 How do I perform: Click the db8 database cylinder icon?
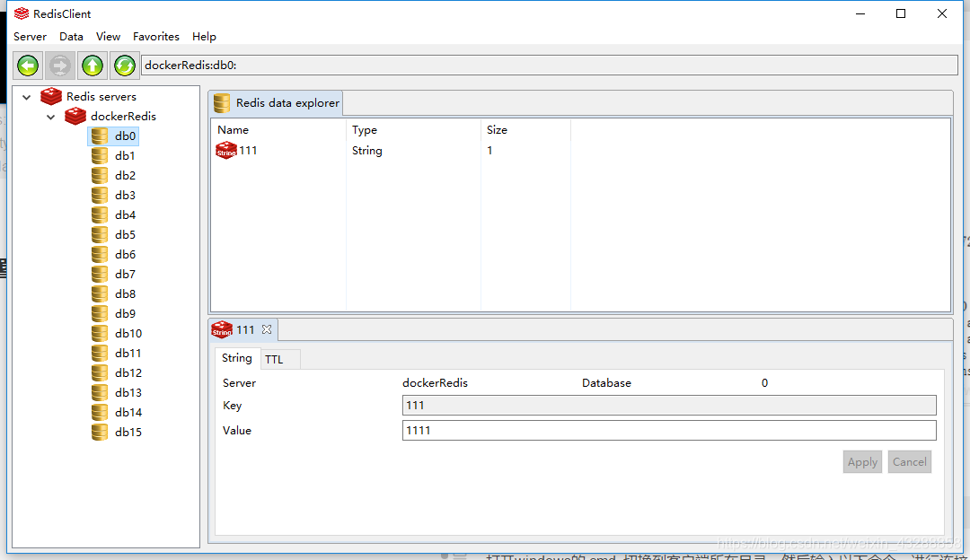coord(100,294)
